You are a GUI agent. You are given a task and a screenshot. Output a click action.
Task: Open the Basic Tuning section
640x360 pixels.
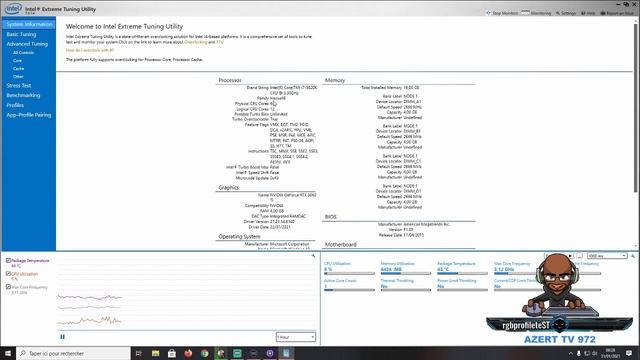click(21, 34)
